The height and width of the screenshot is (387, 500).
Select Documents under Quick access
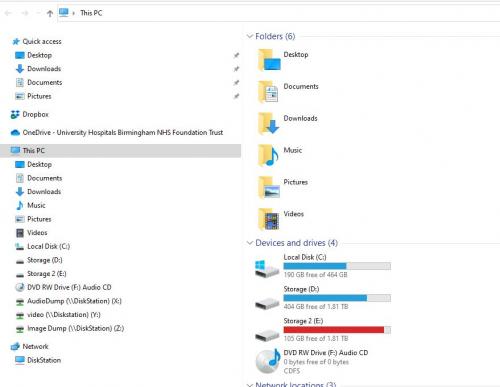point(45,83)
